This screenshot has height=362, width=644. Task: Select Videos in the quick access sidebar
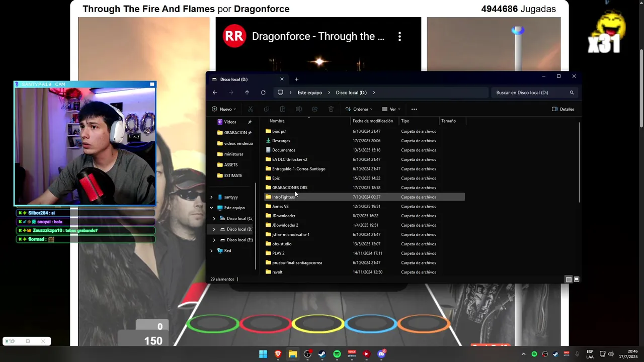click(230, 122)
